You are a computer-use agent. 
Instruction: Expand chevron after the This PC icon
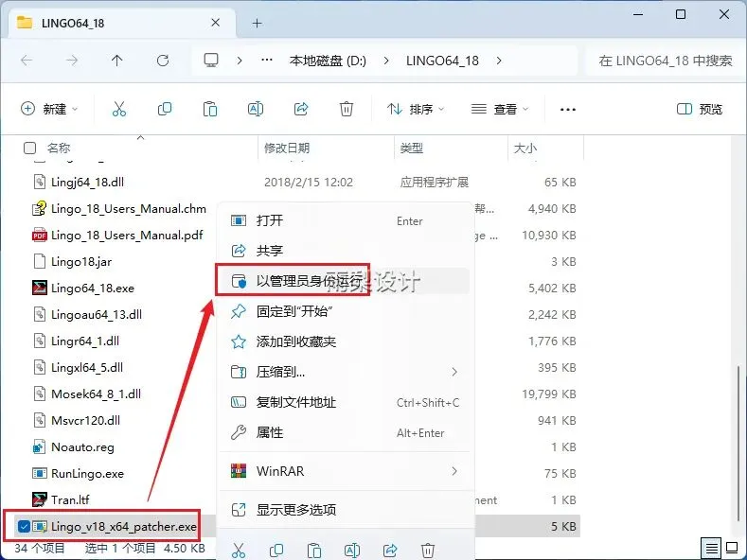click(240, 61)
